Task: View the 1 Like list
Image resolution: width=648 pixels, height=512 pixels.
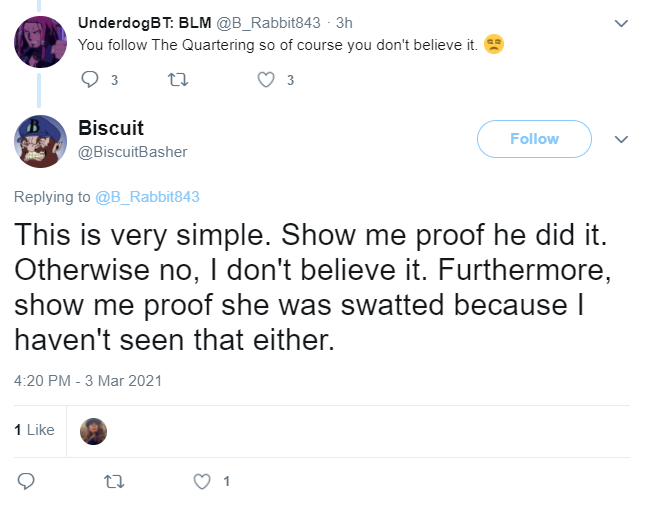Action: pos(34,430)
